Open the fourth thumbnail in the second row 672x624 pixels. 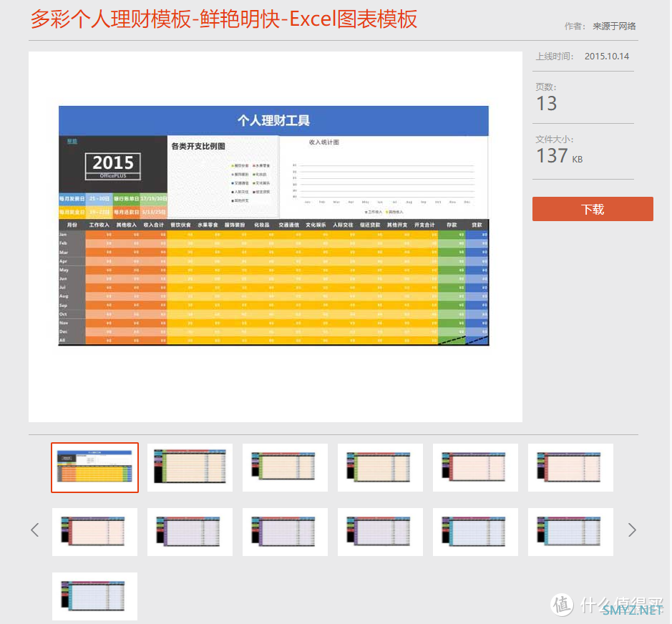380,532
